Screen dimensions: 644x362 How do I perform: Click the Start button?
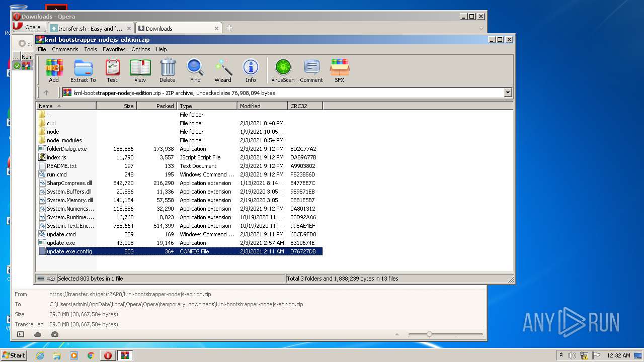(14, 355)
